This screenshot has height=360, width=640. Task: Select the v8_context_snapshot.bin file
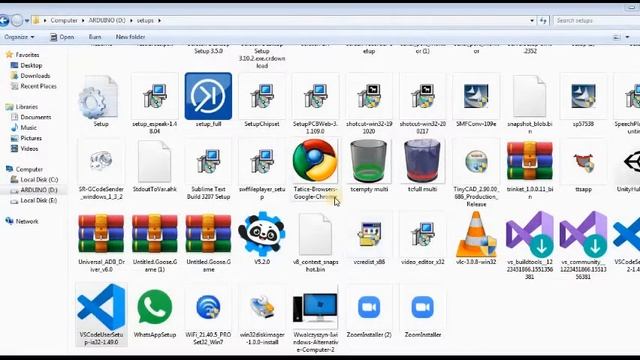(x=315, y=234)
